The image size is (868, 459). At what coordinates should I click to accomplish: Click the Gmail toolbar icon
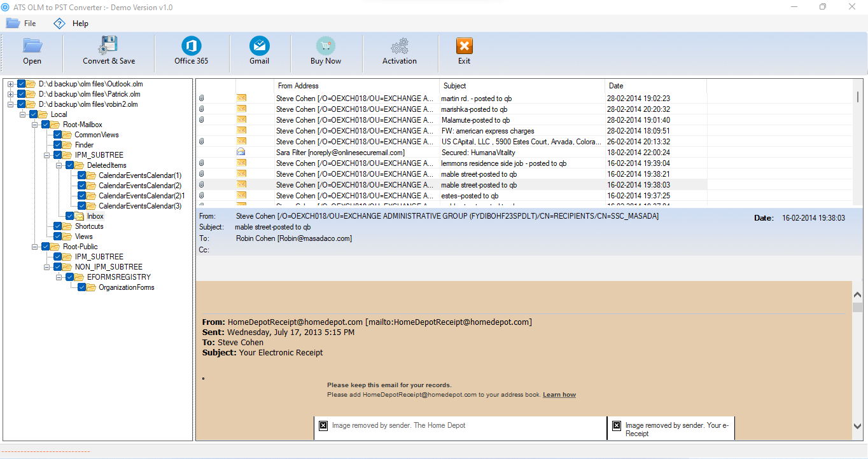click(260, 46)
